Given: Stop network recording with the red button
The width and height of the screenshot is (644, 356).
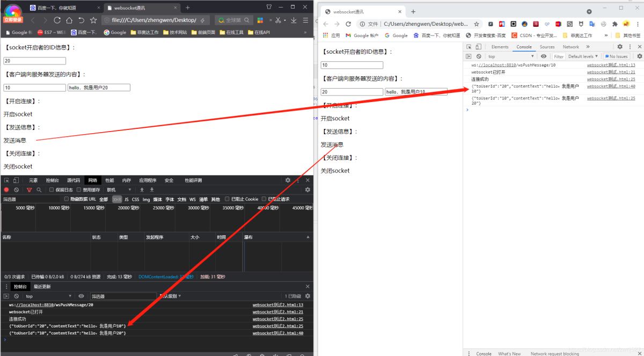Looking at the screenshot, I should [6, 190].
